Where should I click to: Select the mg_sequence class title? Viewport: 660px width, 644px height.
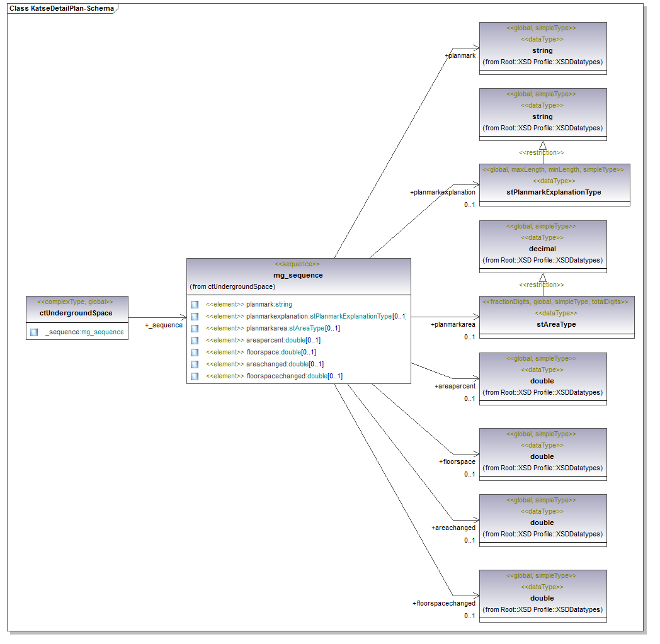(298, 275)
